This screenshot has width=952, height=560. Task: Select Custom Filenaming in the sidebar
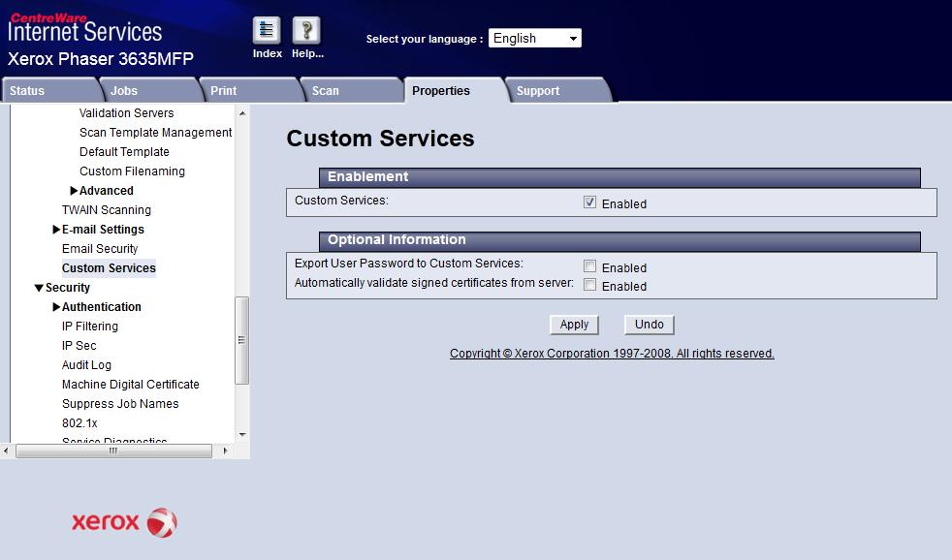[133, 171]
